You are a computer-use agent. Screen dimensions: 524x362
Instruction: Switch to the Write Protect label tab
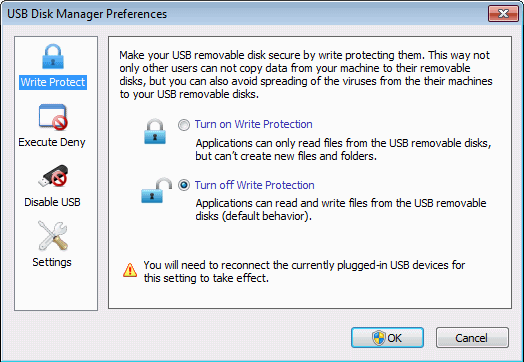[53, 82]
